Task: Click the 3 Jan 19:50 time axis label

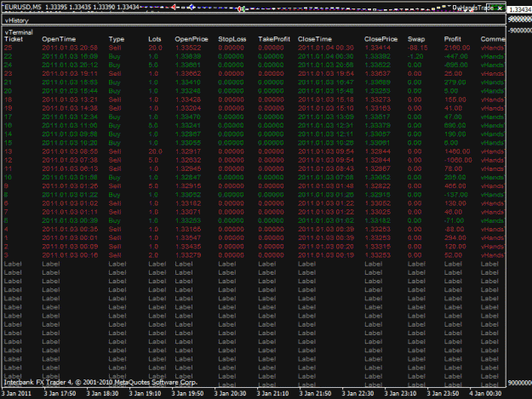Action: pos(187,394)
